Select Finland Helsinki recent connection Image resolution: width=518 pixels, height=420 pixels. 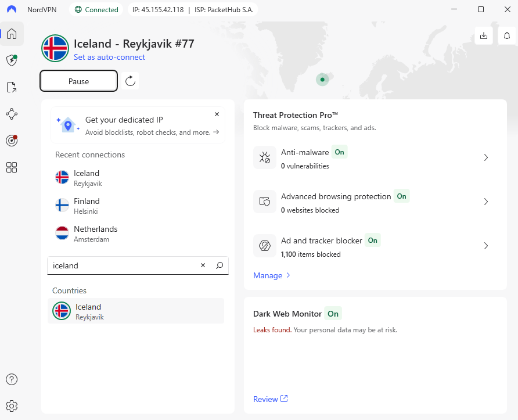coord(138,206)
